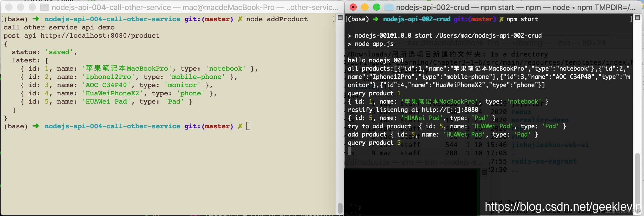Click the red close button of right terminal
Image resolution: width=644 pixels, height=216 pixels.
click(x=353, y=7)
